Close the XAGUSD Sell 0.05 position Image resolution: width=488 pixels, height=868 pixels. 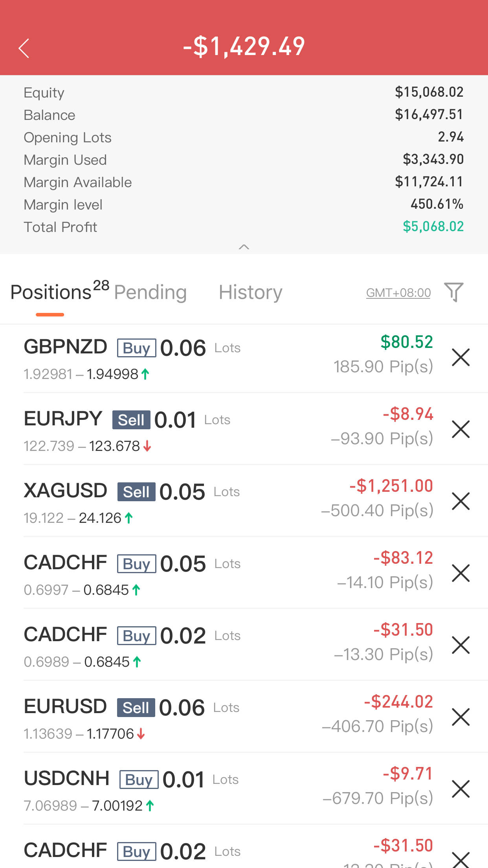(460, 501)
